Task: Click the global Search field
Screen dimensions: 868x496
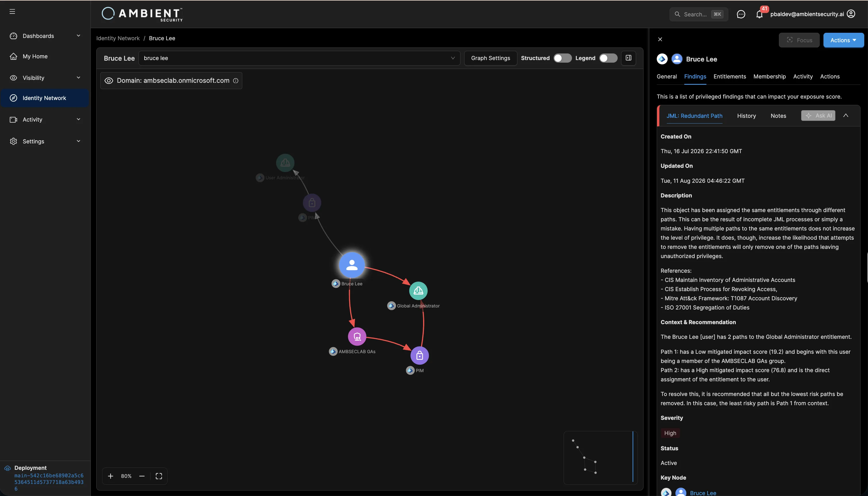Action: click(x=699, y=14)
